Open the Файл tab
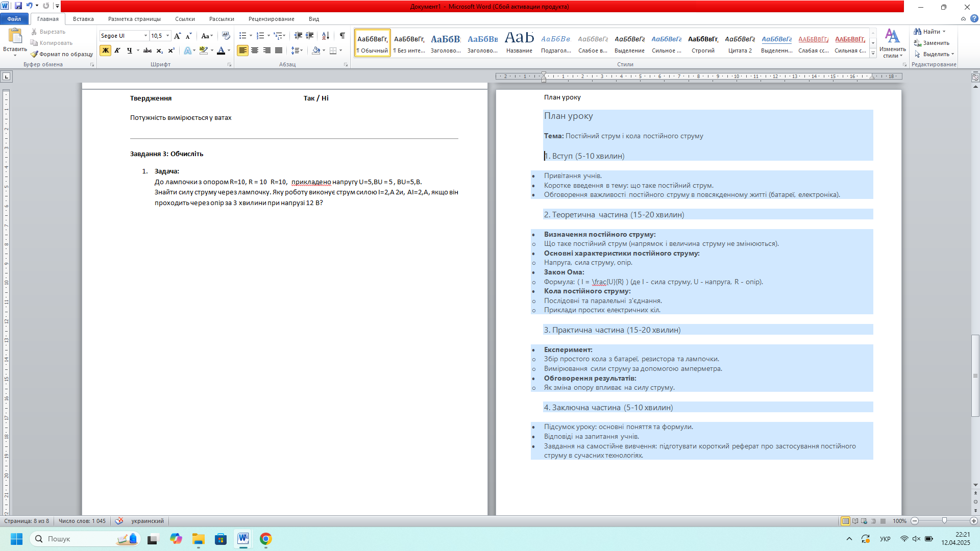Screen dimensions: 980x551 [x=14, y=19]
